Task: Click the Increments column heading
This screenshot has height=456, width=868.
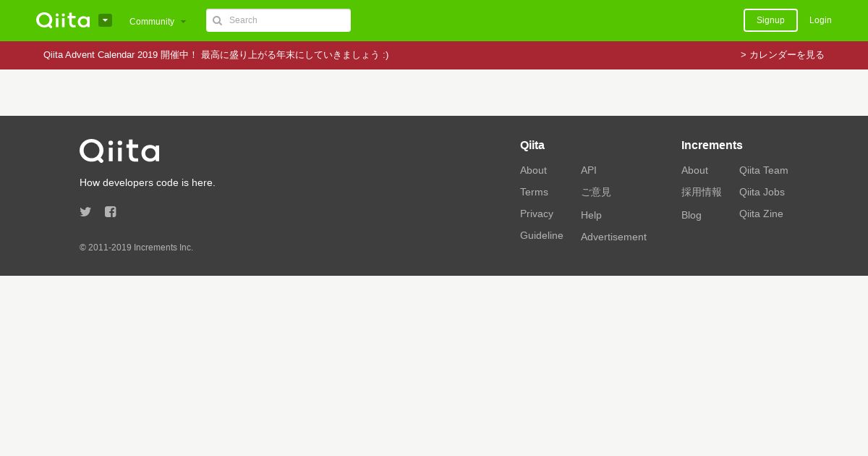Action: (x=712, y=145)
